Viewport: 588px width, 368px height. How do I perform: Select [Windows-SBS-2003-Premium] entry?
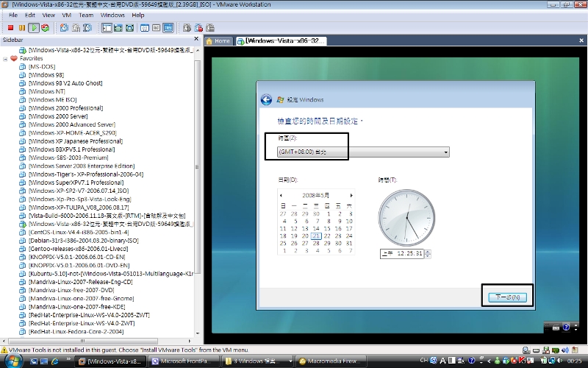[68, 158]
